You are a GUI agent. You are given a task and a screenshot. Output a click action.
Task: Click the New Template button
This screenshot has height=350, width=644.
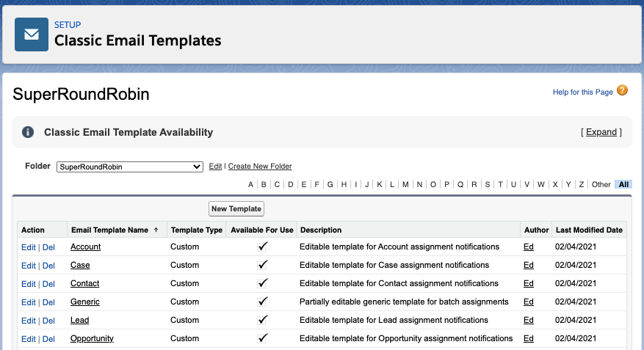click(x=236, y=209)
